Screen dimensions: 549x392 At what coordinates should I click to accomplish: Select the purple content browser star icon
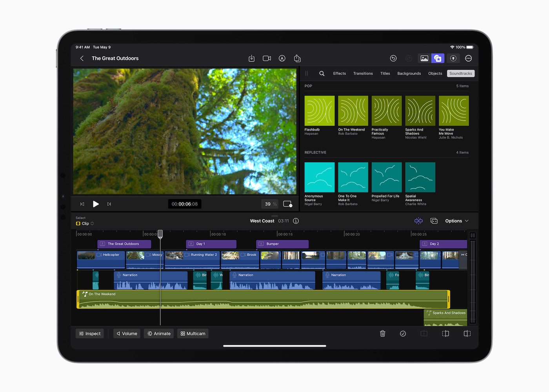pyautogui.click(x=438, y=58)
